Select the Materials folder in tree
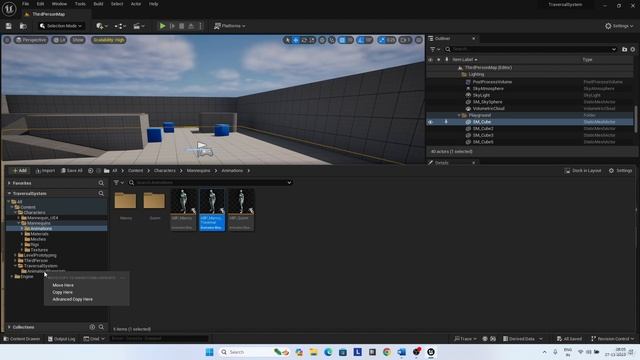Screen dimensions: 640x360 [39, 234]
